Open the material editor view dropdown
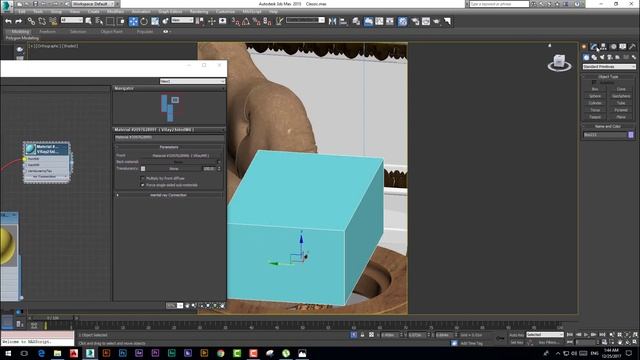The height and width of the screenshot is (360, 640). (x=192, y=81)
